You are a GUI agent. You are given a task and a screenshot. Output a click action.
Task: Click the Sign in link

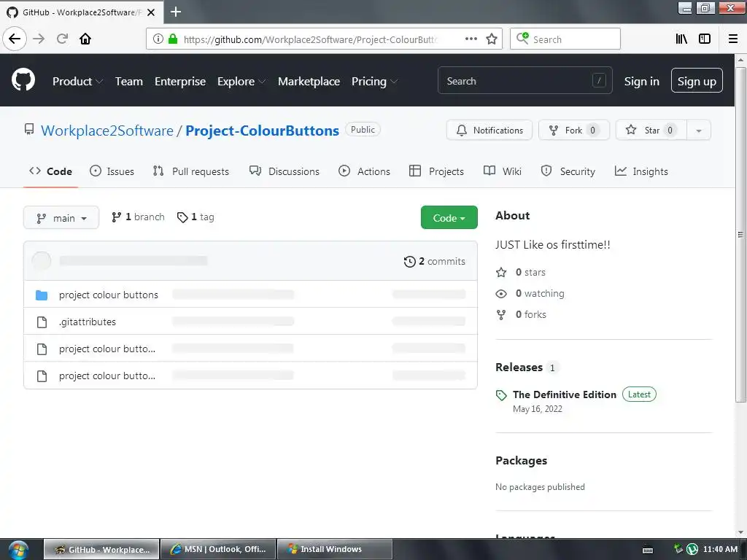point(641,82)
